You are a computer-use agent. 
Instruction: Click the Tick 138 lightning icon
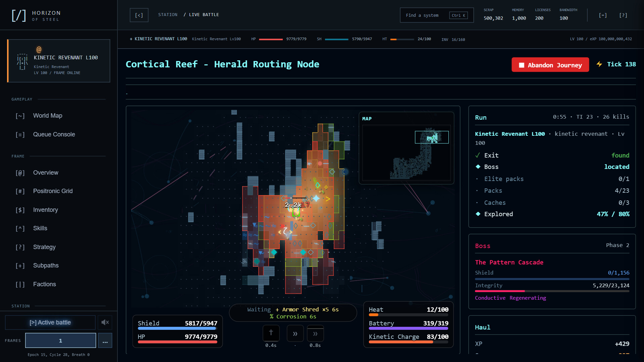599,64
